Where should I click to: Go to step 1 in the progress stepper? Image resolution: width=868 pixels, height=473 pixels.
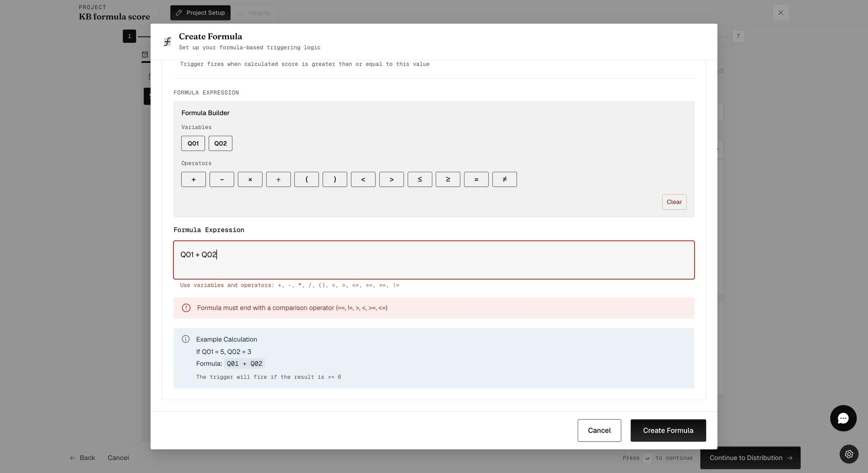(129, 36)
